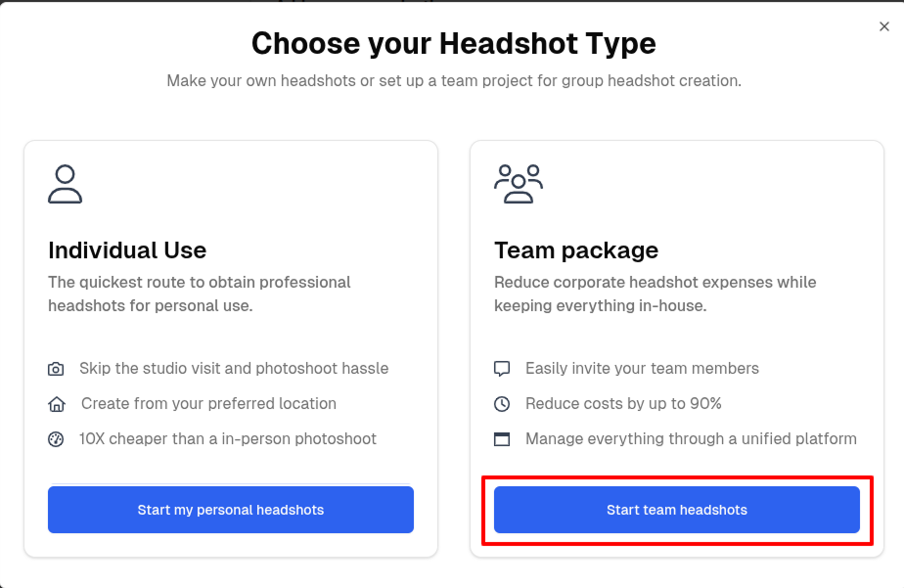Click the house icon beside preferred location text
904x588 pixels.
coord(57,403)
